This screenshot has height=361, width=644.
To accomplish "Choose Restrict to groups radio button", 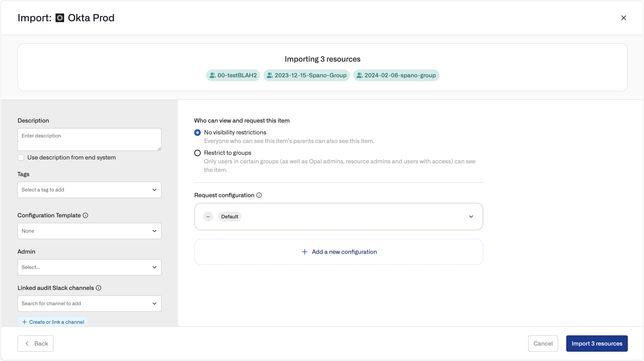I will click(197, 153).
